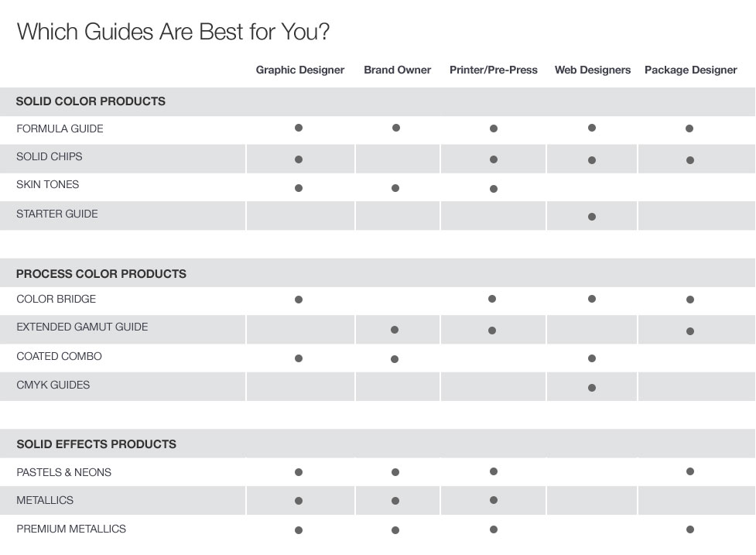The height and width of the screenshot is (555, 756).
Task: Click the Skin Tones dot under Brand Owner
Action: click(395, 188)
